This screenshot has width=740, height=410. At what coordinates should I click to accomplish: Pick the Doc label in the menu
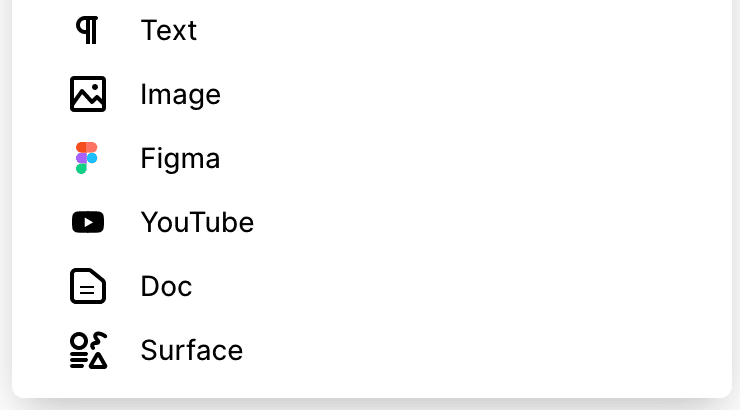pyautogui.click(x=166, y=286)
